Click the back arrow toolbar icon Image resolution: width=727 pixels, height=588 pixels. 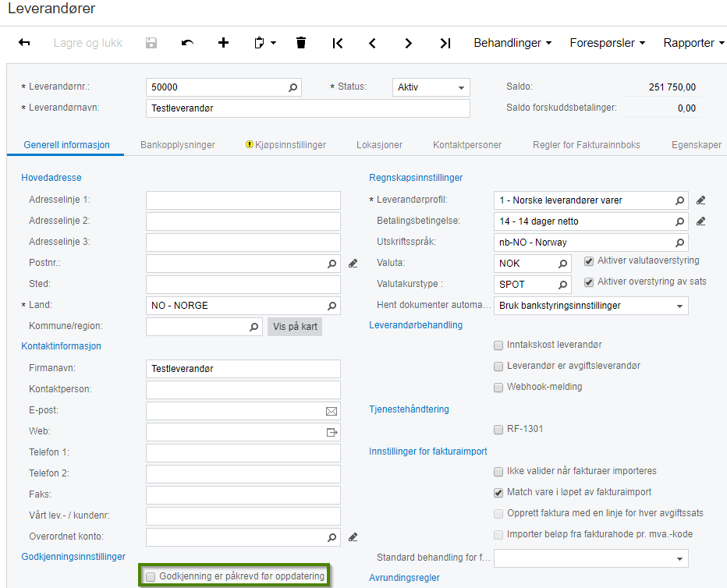click(24, 43)
